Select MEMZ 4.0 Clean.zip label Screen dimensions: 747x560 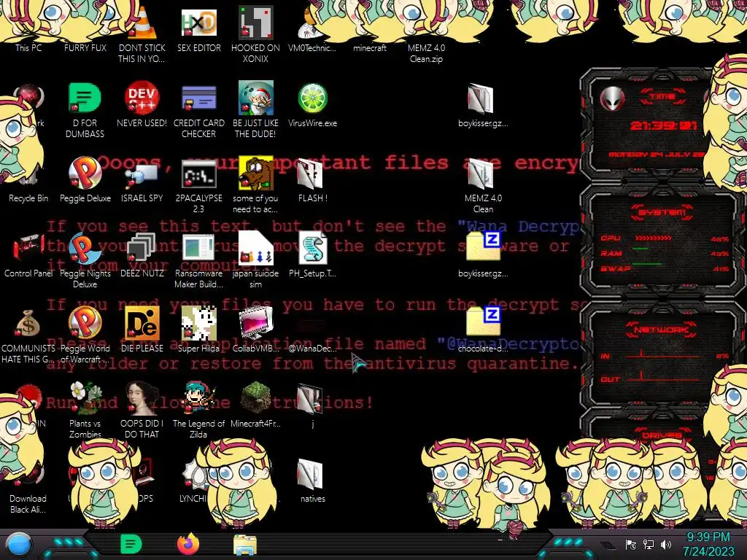tap(426, 53)
